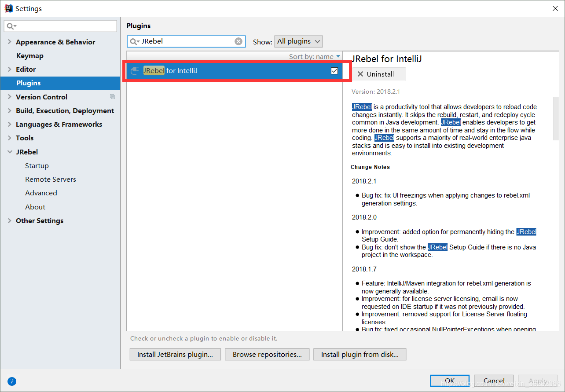Open the plugin search history magnifier icon

tap(134, 41)
